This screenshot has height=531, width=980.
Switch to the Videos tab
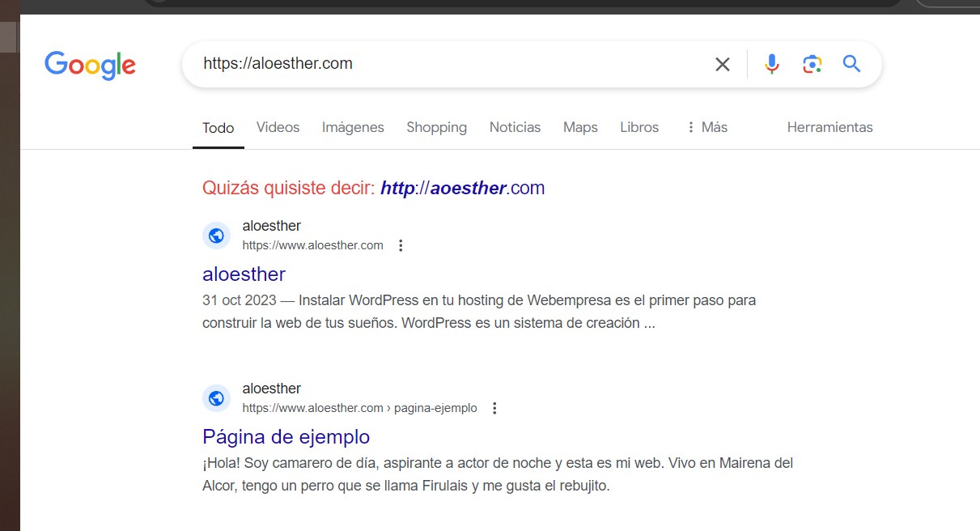point(278,127)
